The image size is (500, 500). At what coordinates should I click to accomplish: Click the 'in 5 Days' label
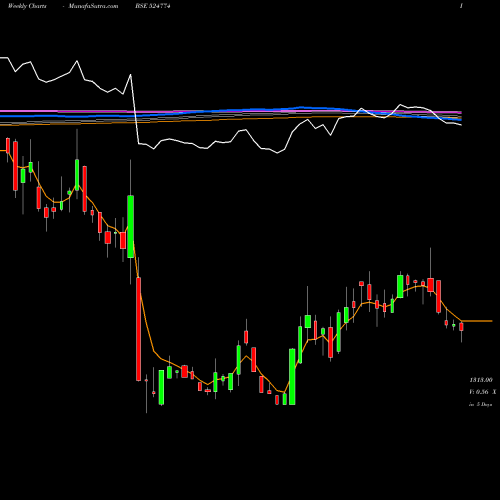(480, 404)
